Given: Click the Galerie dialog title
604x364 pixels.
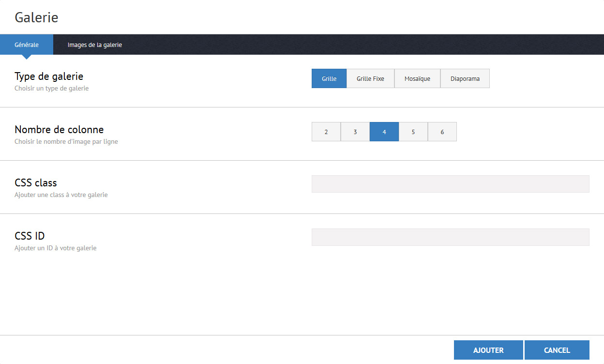Looking at the screenshot, I should click(x=36, y=17).
